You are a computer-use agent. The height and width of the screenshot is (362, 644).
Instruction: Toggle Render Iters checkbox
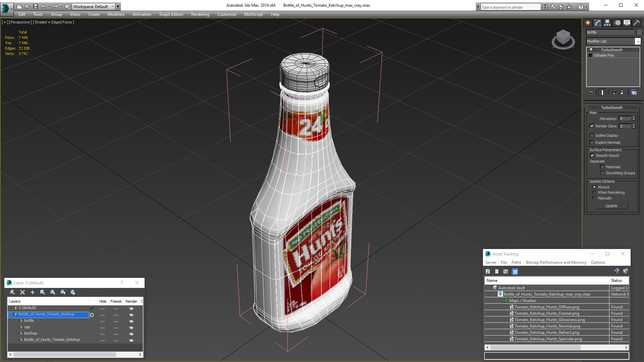pyautogui.click(x=592, y=126)
